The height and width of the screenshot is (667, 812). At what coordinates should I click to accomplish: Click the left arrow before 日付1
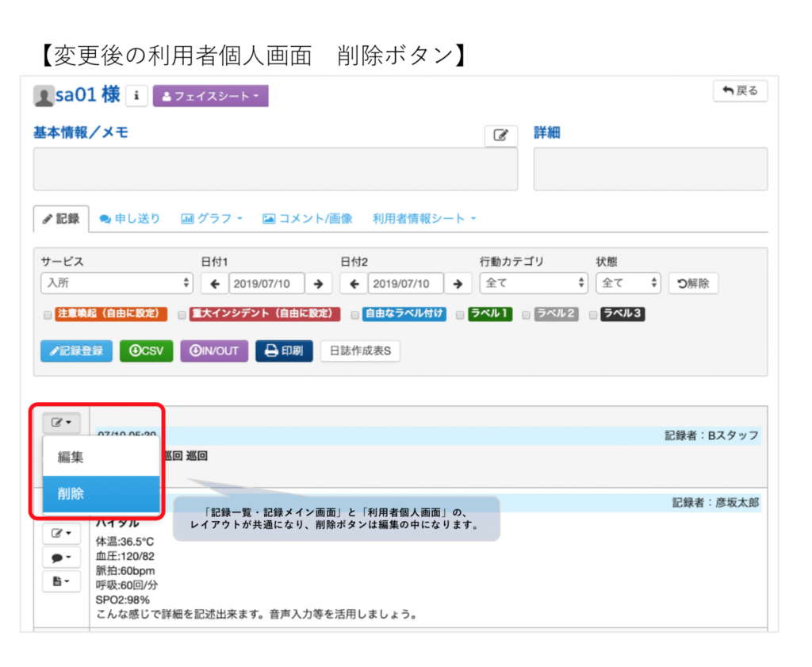(x=214, y=283)
